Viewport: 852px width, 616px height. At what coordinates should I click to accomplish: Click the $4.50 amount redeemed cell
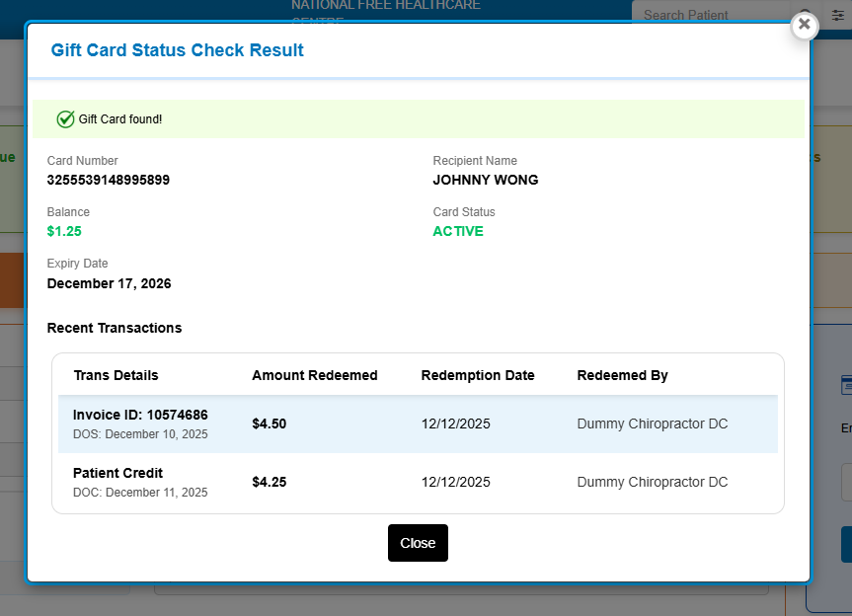click(x=270, y=423)
